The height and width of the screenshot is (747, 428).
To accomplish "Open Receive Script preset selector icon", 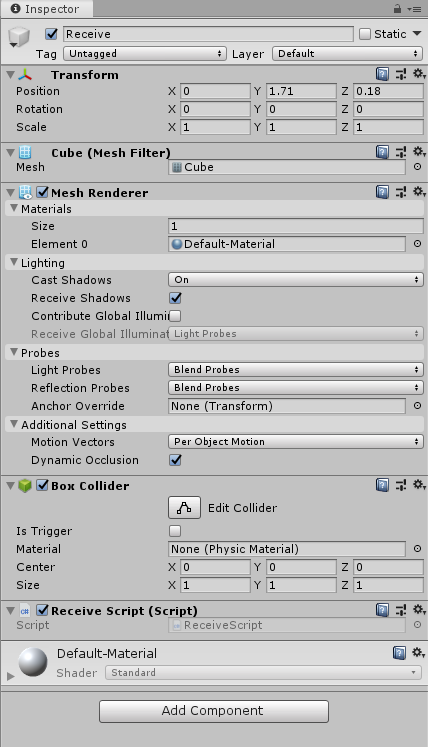I will (401, 610).
